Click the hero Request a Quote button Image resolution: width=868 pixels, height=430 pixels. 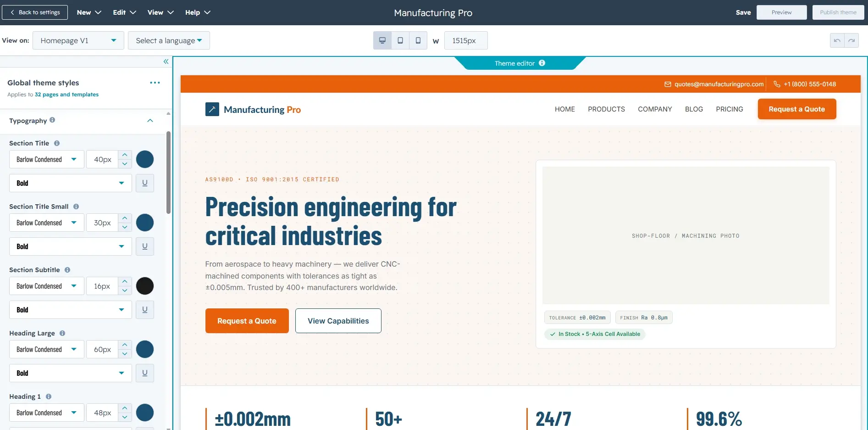pyautogui.click(x=247, y=321)
